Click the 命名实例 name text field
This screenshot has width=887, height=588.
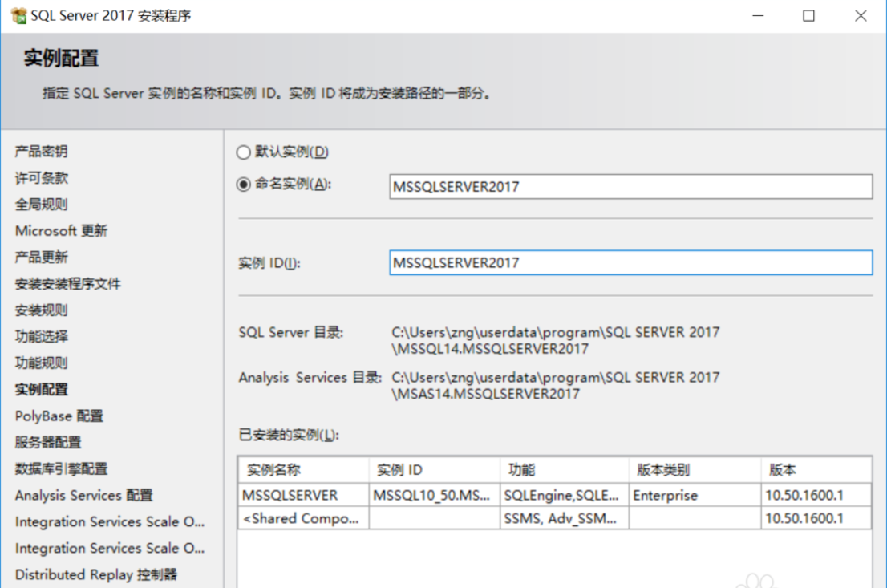(630, 187)
